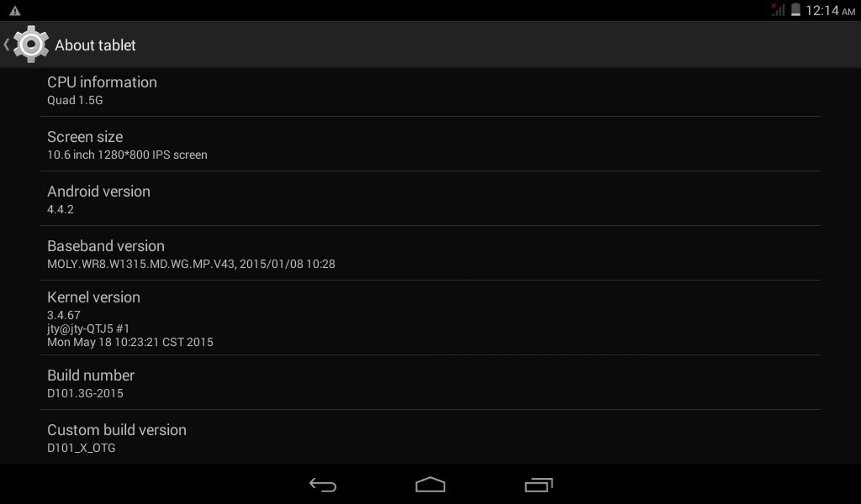Open recent apps via overview button

(x=538, y=485)
